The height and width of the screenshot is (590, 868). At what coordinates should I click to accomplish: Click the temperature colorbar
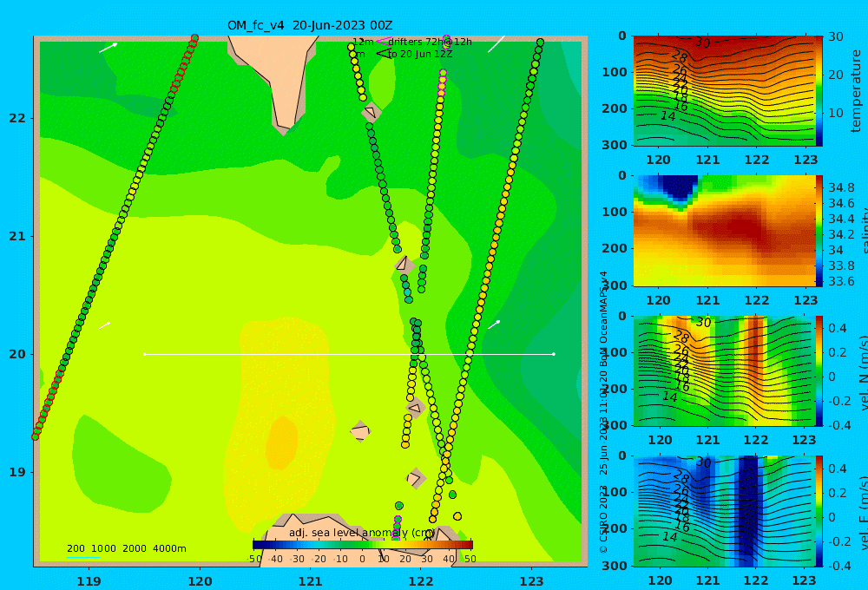[x=819, y=91]
